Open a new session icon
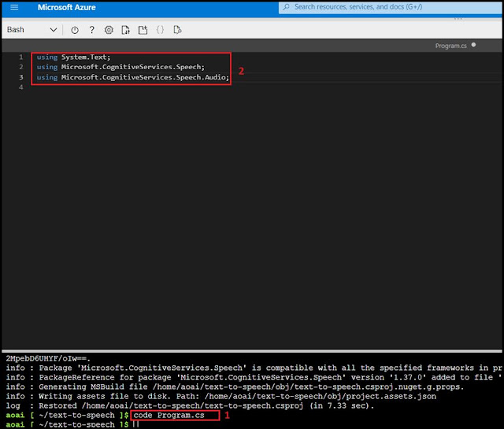The image size is (504, 429). [143, 30]
